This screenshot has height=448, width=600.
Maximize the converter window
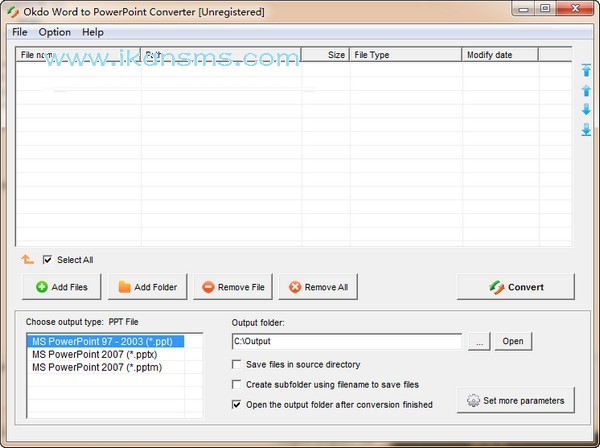click(545, 8)
